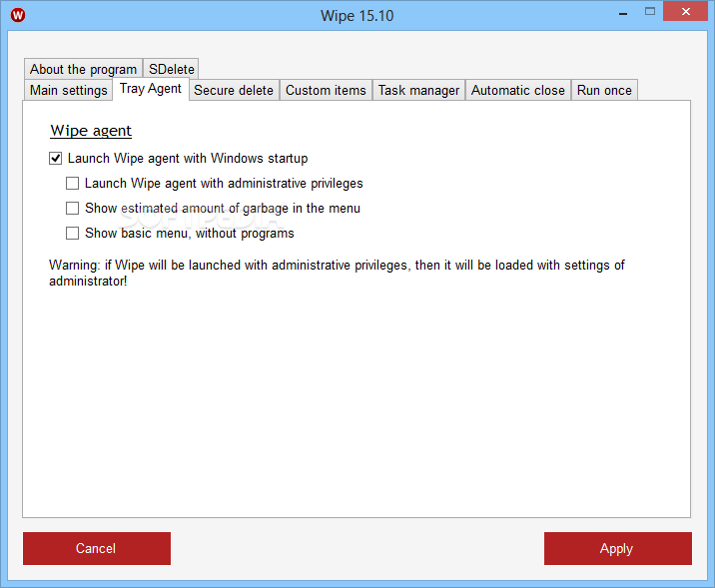Open the About the program tab

tap(84, 69)
